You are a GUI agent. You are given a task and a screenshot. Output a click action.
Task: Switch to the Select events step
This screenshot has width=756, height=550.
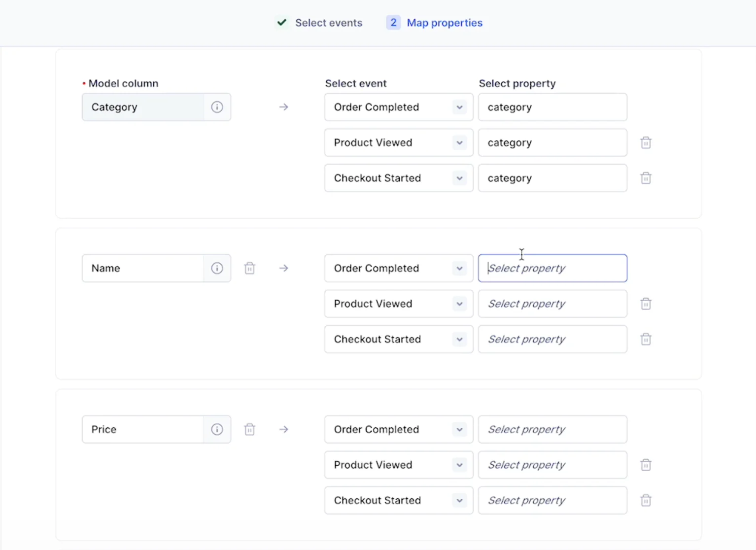point(328,23)
